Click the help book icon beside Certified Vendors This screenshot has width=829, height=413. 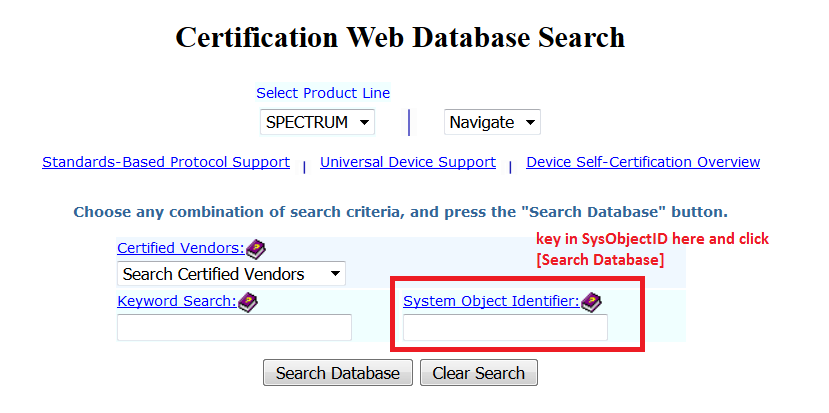(256, 248)
